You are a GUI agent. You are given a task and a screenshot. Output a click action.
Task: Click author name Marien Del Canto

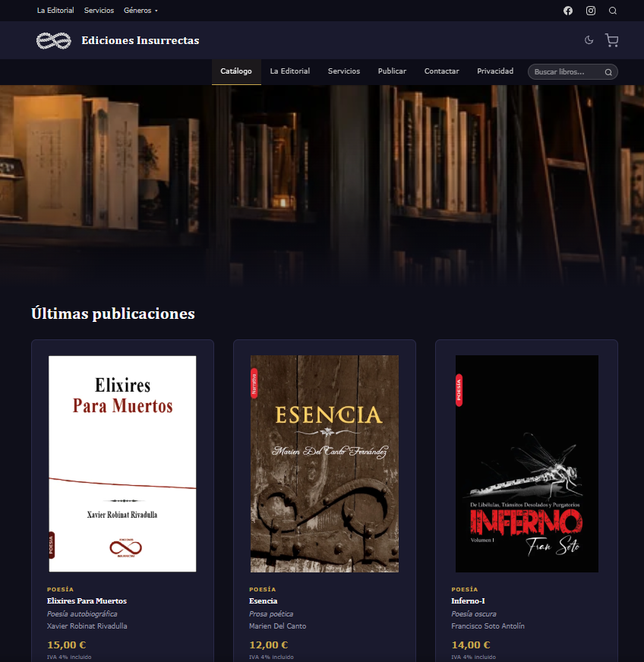pyautogui.click(x=277, y=626)
